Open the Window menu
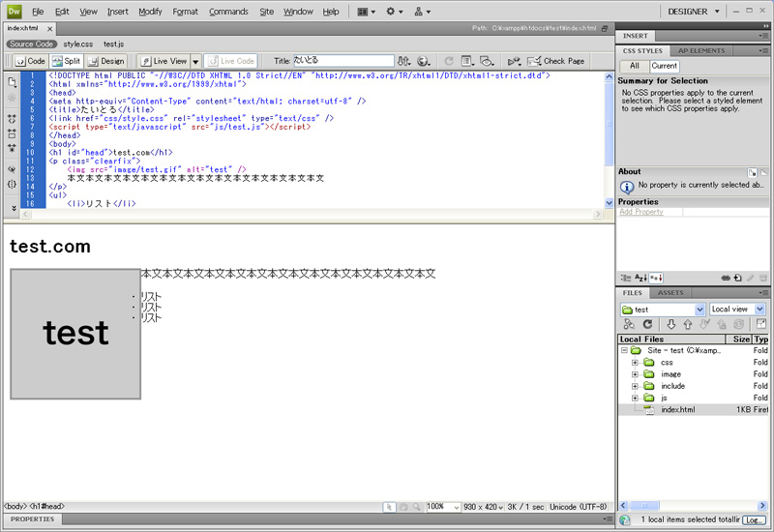The height and width of the screenshot is (532, 774). (x=298, y=12)
